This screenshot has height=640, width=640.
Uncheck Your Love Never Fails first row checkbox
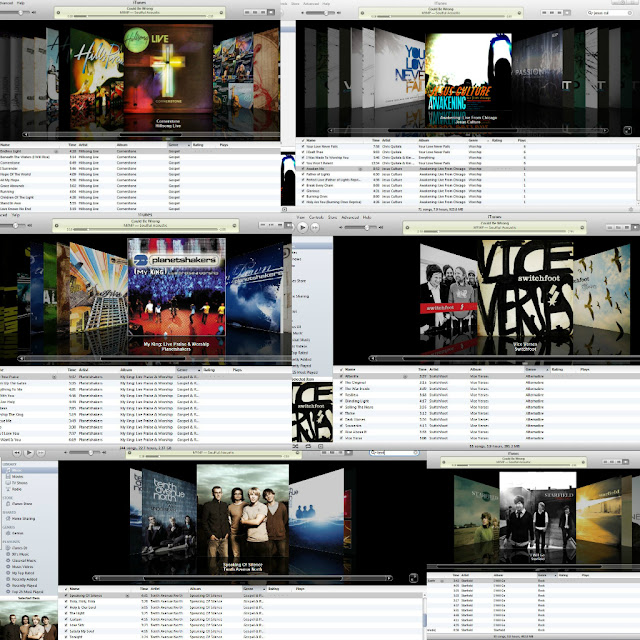tap(302, 146)
